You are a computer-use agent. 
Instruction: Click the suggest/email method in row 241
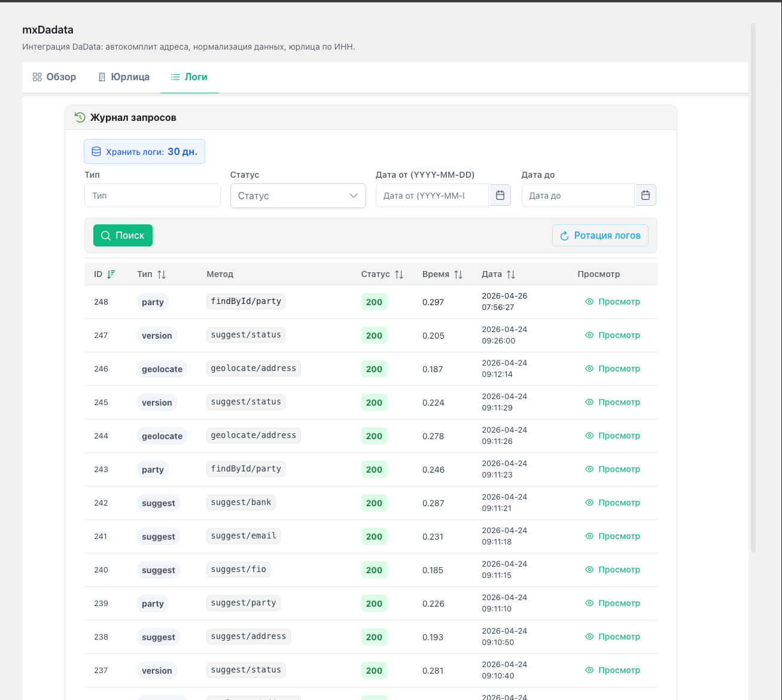click(244, 535)
